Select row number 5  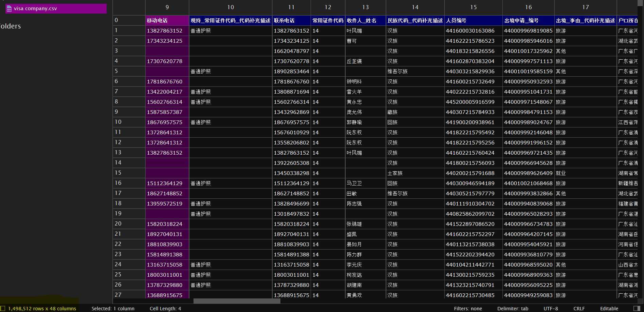coord(129,71)
